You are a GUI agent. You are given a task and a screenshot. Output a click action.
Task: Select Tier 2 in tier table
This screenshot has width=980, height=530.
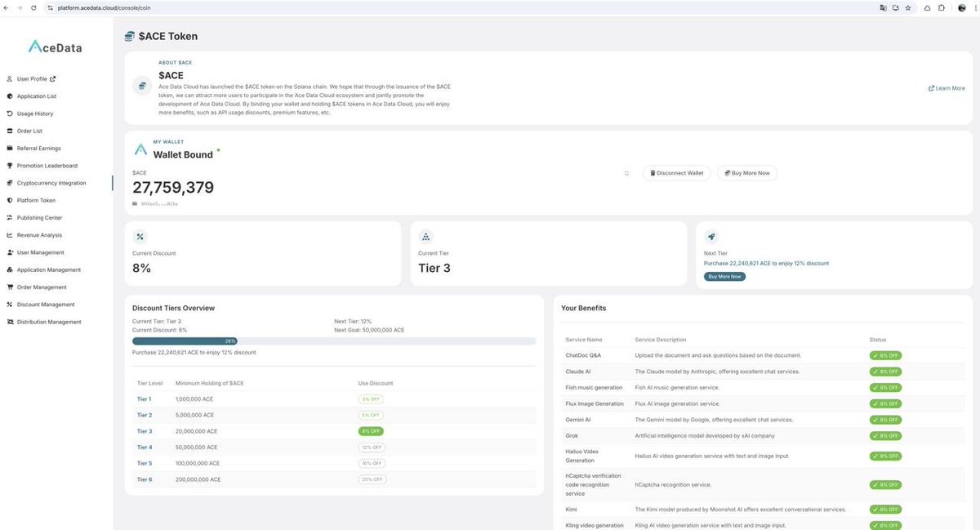tap(144, 415)
